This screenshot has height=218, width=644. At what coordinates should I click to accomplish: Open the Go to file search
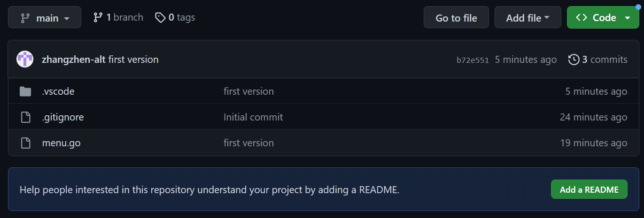(456, 17)
